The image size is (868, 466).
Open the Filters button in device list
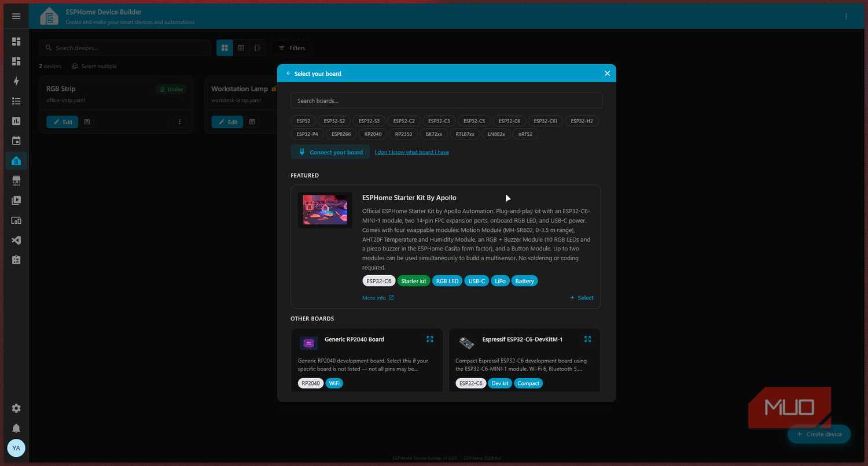click(292, 48)
